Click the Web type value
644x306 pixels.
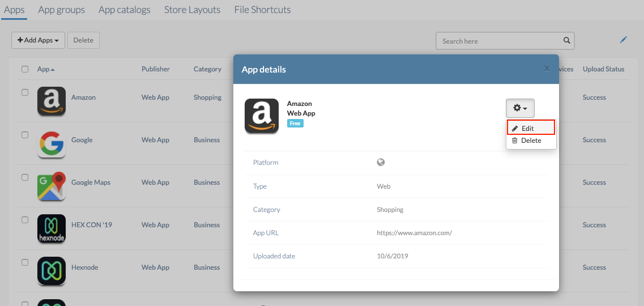click(383, 186)
